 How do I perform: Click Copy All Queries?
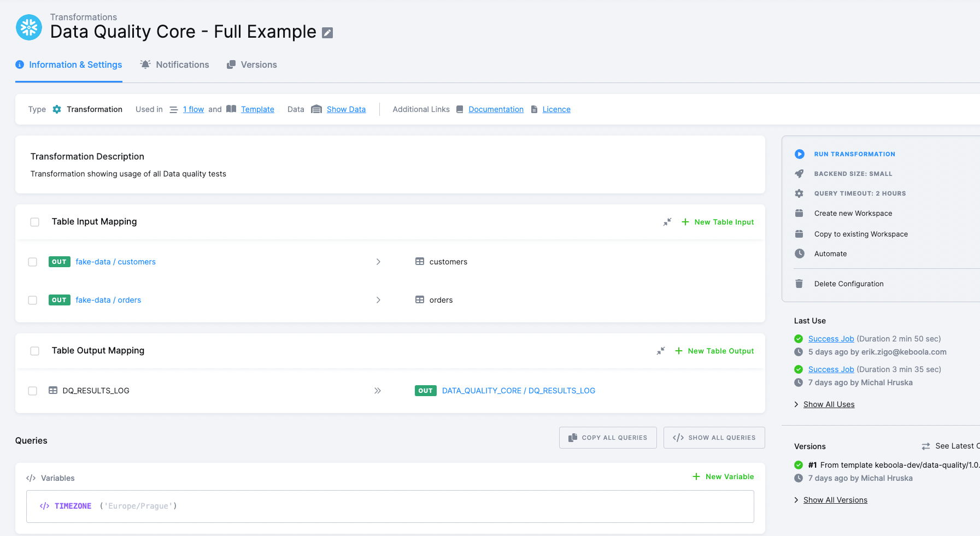(x=607, y=437)
